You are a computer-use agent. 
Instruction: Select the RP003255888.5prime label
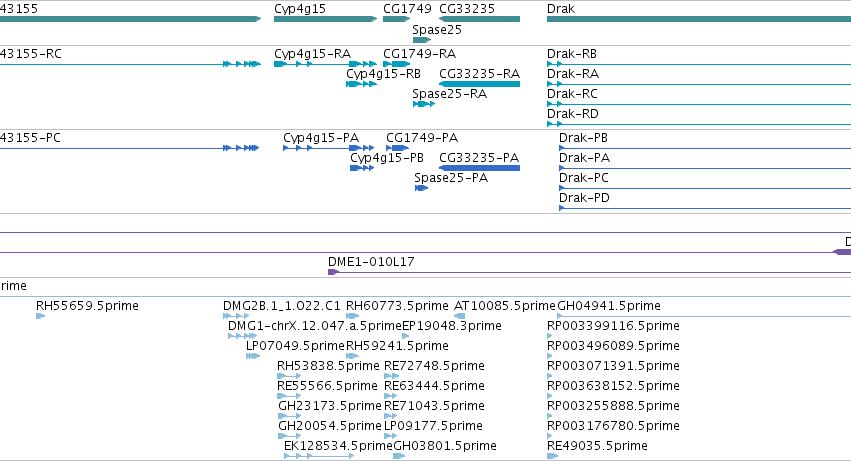tap(613, 406)
